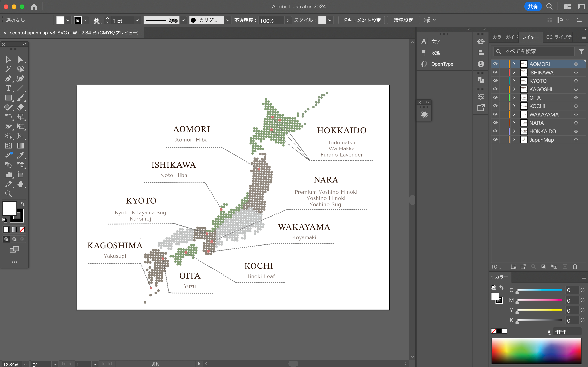Open fill color dropdown in control bar

[x=68, y=20]
